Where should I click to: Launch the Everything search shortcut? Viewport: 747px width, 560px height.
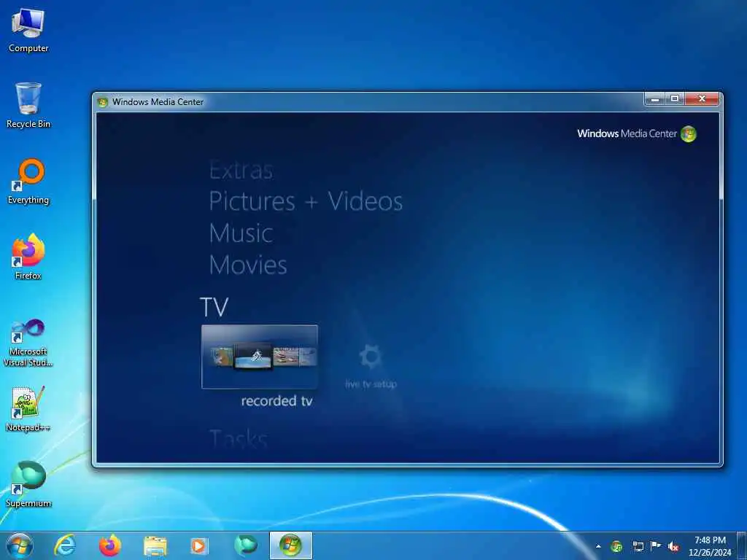[x=28, y=182]
